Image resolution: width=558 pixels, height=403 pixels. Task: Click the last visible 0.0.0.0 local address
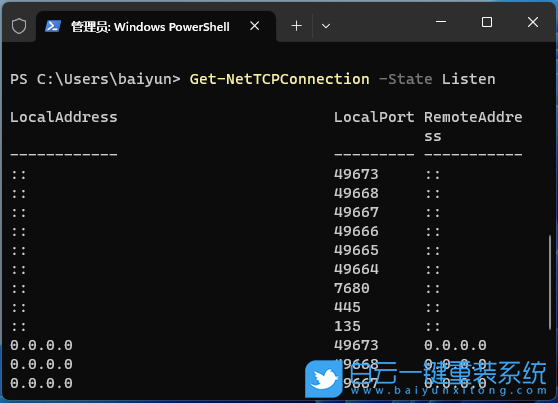(x=41, y=383)
